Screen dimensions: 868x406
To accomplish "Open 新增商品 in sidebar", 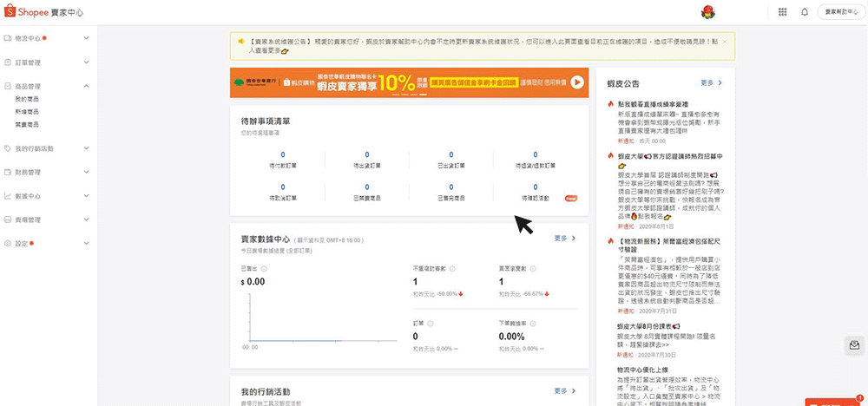I will (27, 112).
